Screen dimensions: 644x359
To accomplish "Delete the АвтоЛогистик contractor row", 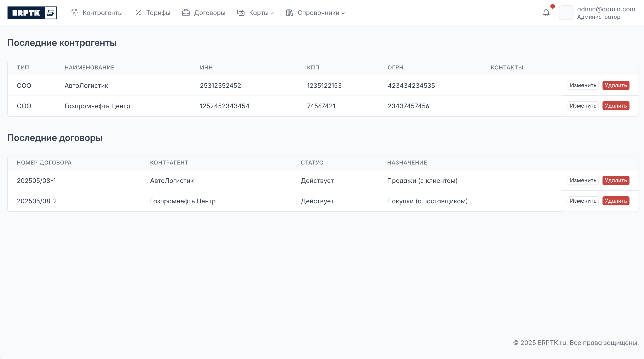I will click(x=616, y=85).
